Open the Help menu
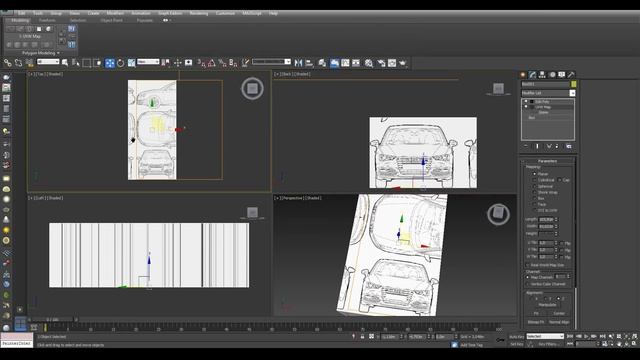Image resolution: width=640 pixels, height=360 pixels. coord(273,13)
